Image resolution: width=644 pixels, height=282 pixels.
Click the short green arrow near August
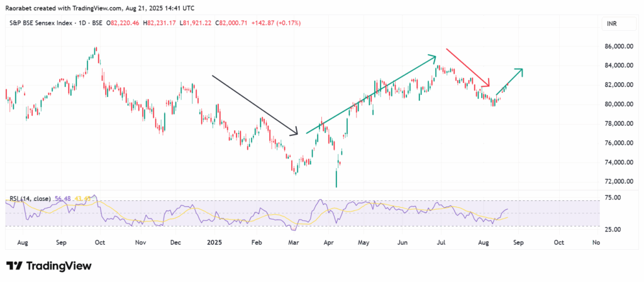pos(509,82)
